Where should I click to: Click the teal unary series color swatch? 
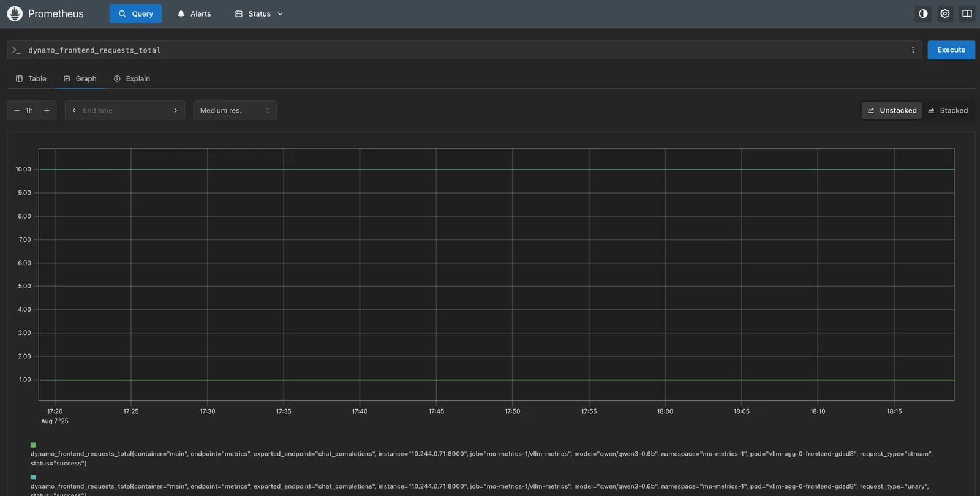[x=33, y=477]
